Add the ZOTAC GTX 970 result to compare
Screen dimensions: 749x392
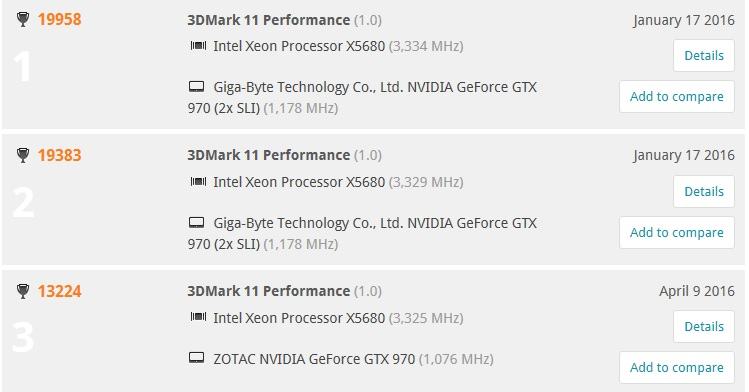676,368
